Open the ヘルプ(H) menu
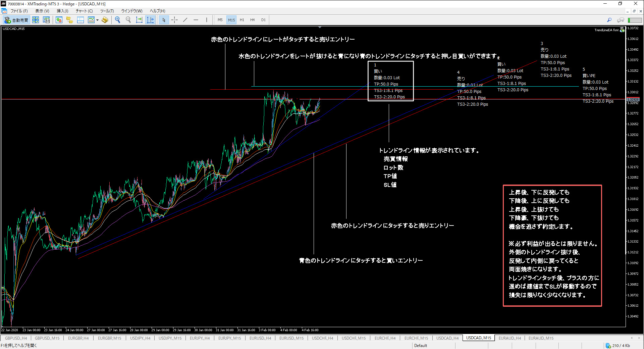Image resolution: width=644 pixels, height=349 pixels. click(158, 11)
